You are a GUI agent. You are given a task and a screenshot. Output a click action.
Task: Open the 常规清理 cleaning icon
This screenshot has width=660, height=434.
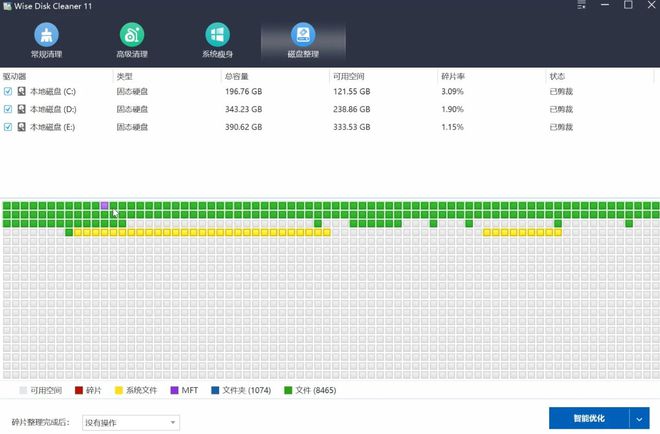46,35
